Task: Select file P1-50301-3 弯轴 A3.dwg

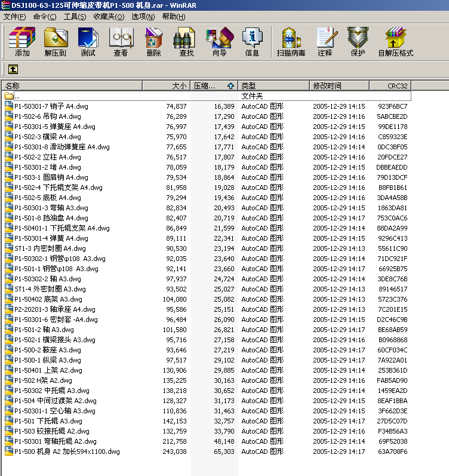Action: pyautogui.click(x=51, y=208)
